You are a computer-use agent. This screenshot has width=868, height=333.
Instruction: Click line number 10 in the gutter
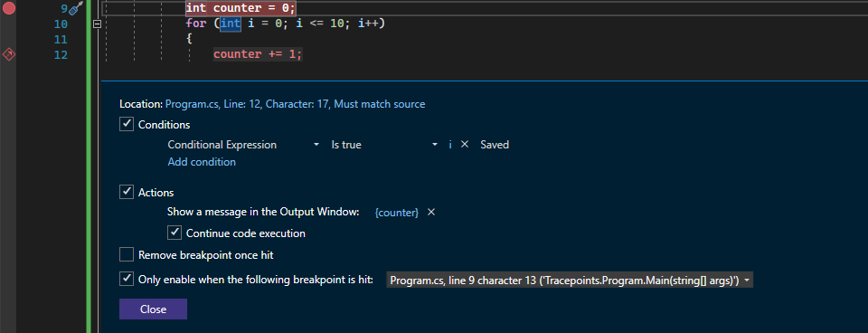click(x=61, y=24)
